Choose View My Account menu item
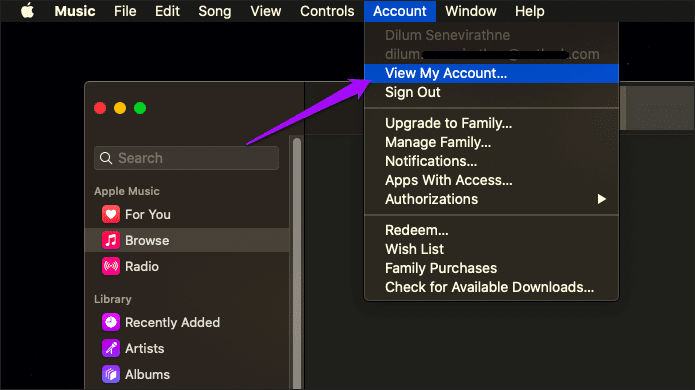The image size is (695, 390). [x=491, y=73]
